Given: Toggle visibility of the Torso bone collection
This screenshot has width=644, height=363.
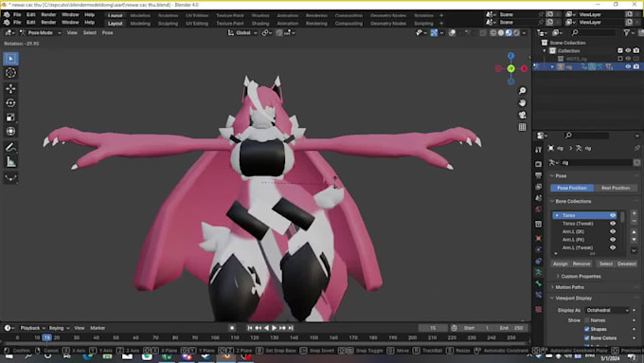Looking at the screenshot, I should pos(613,215).
